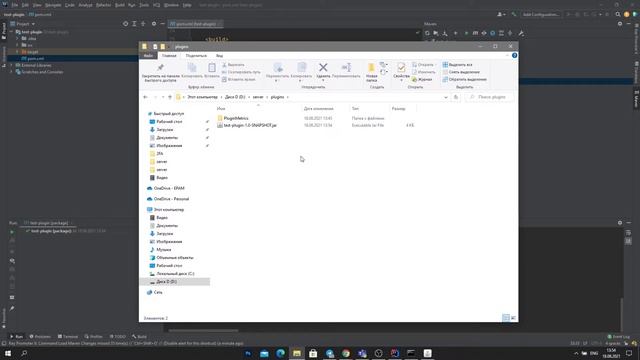Rerun green play icon in Run panel
This screenshot has height=360, width=640.
point(12,232)
